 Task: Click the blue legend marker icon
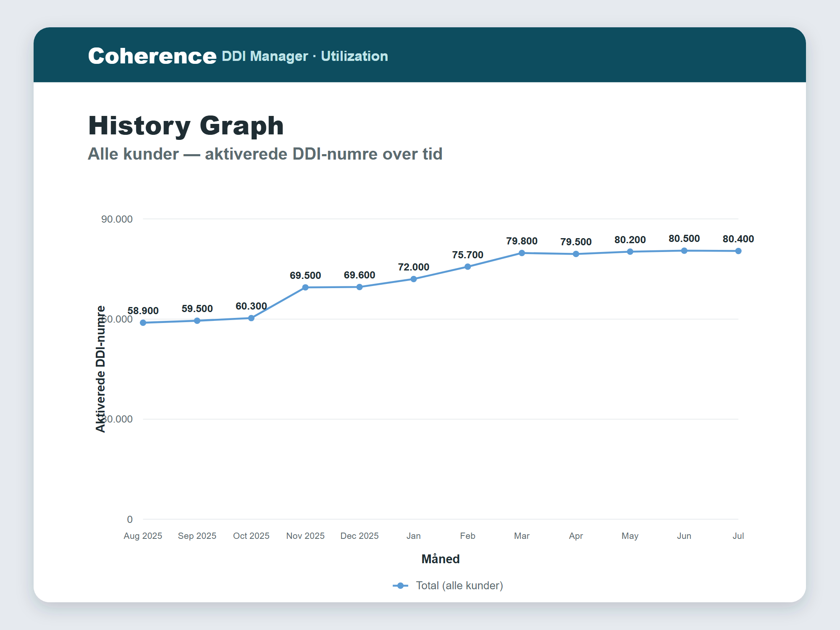(x=400, y=585)
